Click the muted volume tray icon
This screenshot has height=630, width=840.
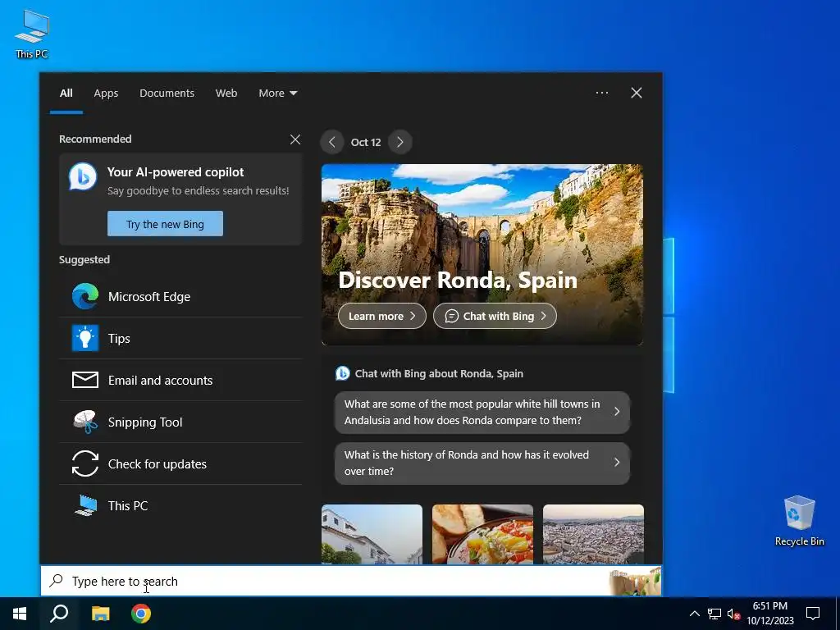pyautogui.click(x=733, y=614)
